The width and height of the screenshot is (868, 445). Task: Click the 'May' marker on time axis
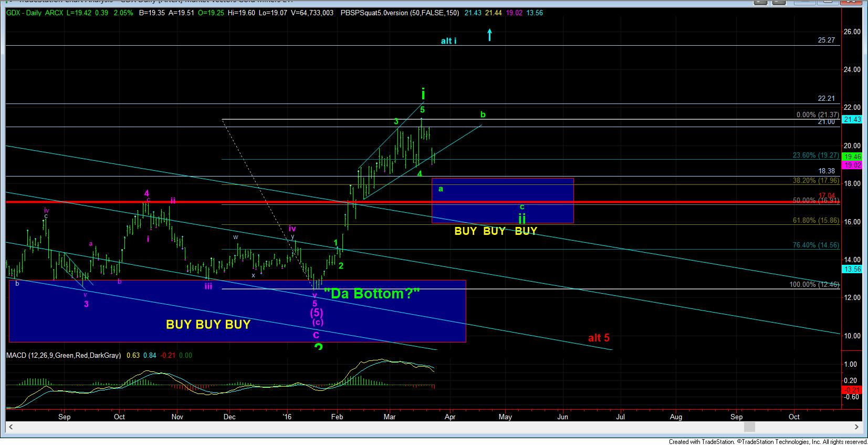(505, 417)
